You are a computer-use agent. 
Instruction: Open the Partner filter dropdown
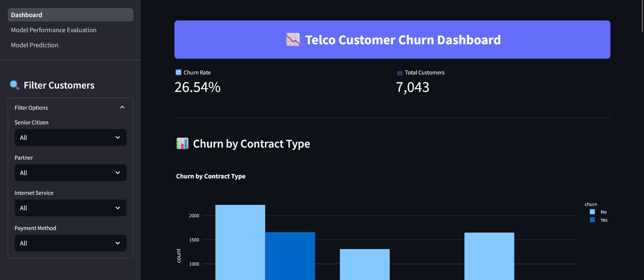[70, 173]
